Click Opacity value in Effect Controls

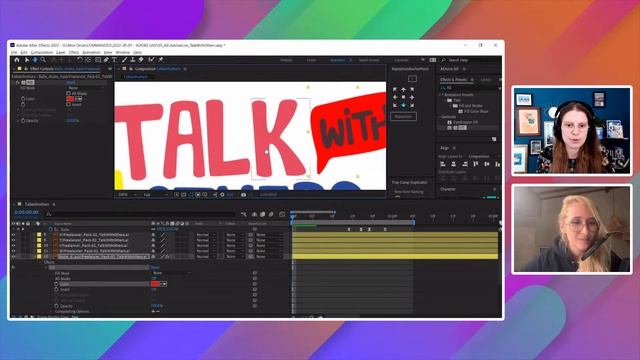[x=73, y=121]
